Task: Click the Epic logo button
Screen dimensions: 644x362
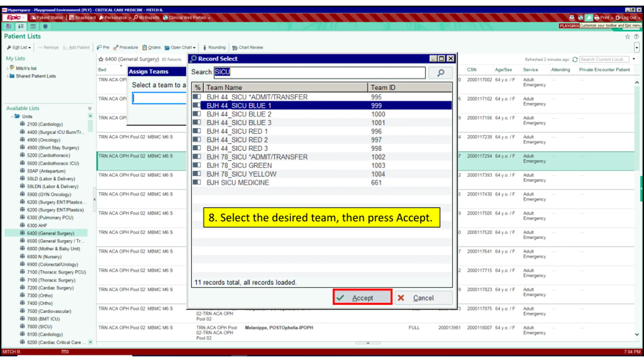Action: [x=14, y=18]
